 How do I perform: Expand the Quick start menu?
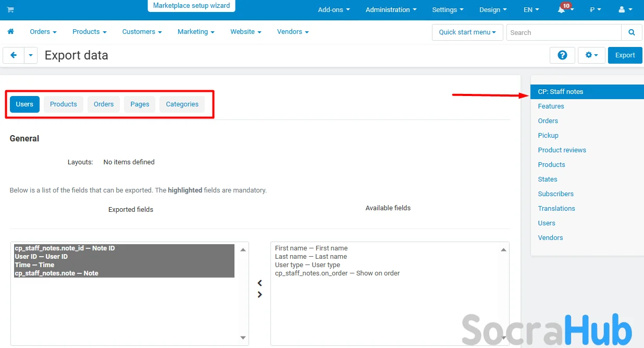467,32
